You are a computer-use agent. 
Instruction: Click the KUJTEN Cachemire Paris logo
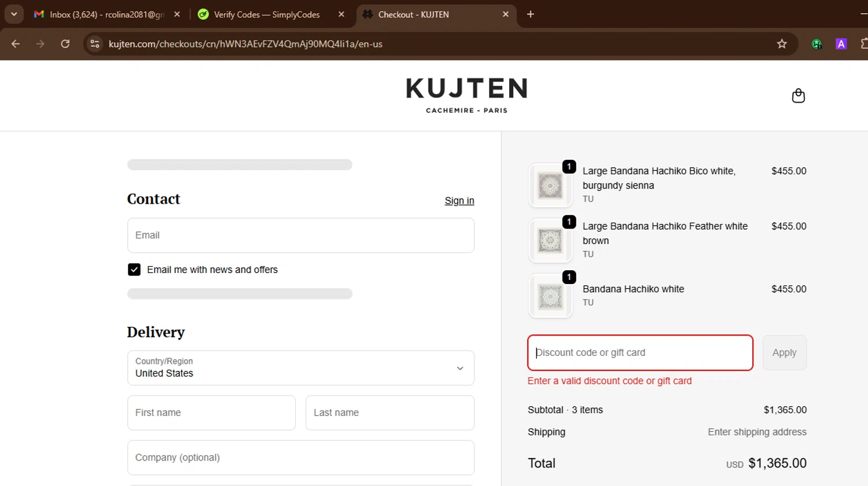click(466, 95)
